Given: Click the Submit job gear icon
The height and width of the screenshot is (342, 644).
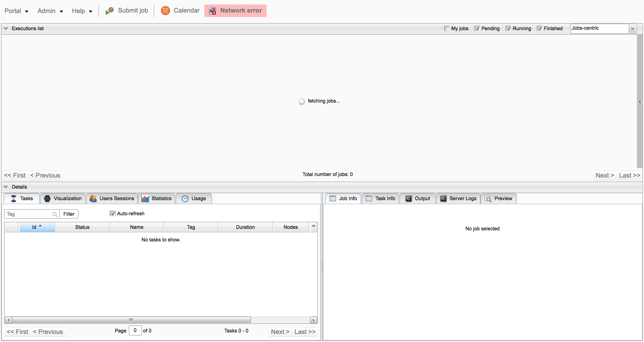Looking at the screenshot, I should 109,11.
